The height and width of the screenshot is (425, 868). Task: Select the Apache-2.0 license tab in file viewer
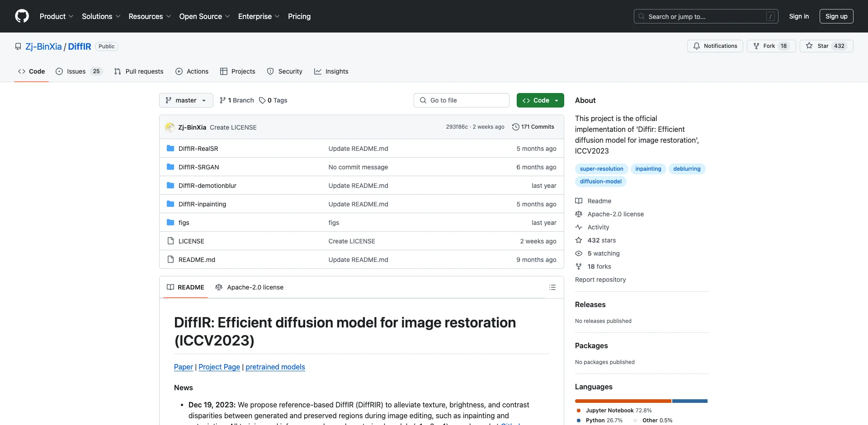coord(250,287)
